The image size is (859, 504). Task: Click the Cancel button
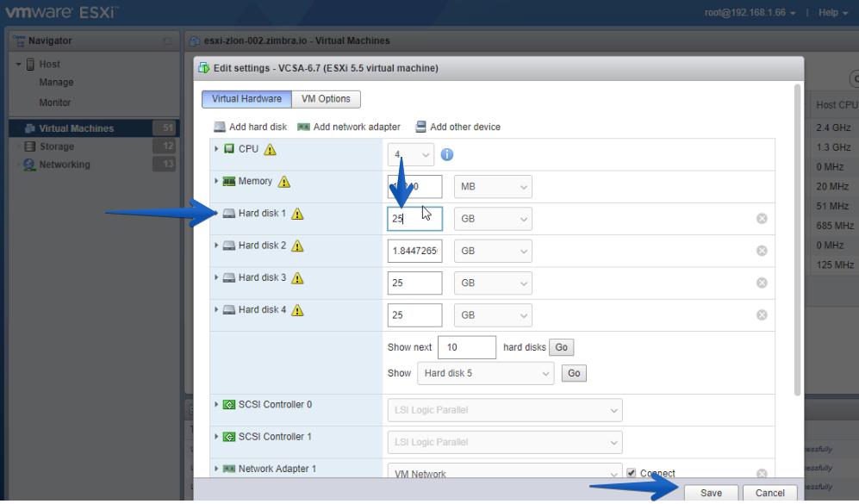tap(769, 493)
